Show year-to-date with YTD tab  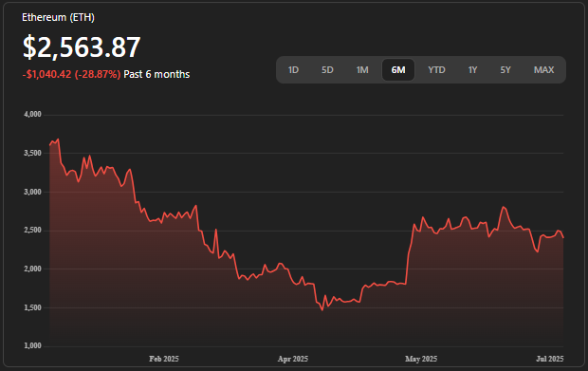pyautogui.click(x=436, y=70)
